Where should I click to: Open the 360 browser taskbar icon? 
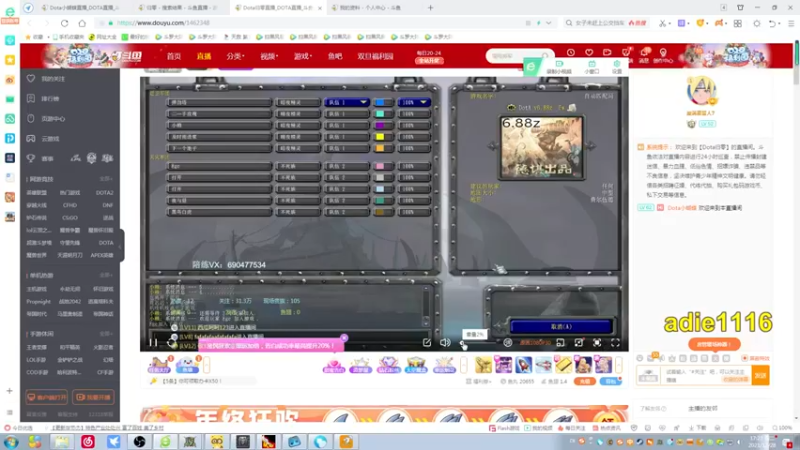(x=165, y=441)
